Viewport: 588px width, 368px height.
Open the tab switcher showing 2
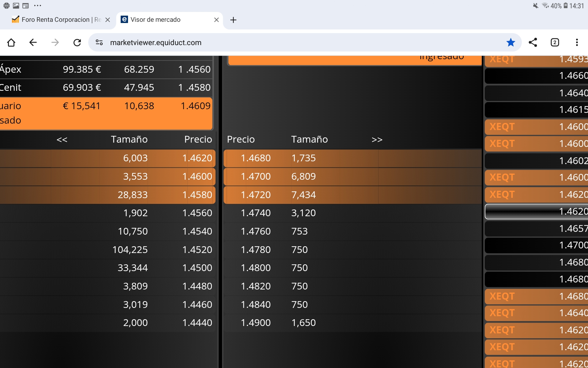tap(555, 42)
